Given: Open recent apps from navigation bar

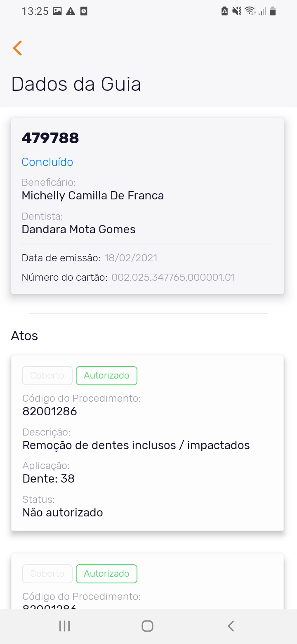Looking at the screenshot, I should click(x=64, y=626).
